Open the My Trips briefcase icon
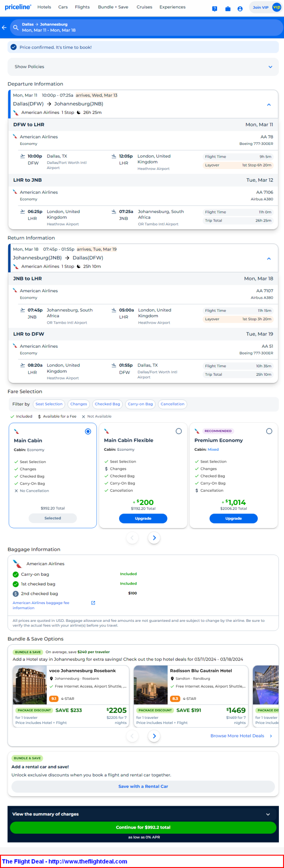The width and height of the screenshot is (284, 868). (228, 8)
